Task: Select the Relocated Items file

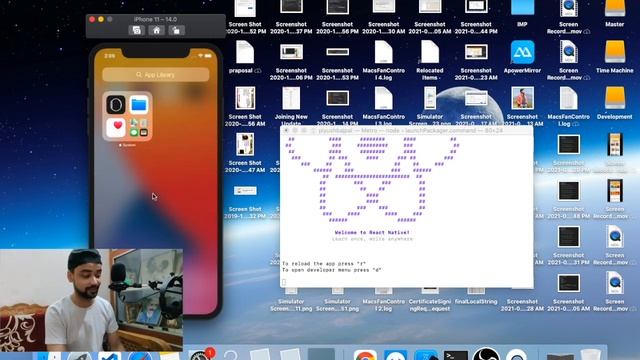Action: point(430,52)
